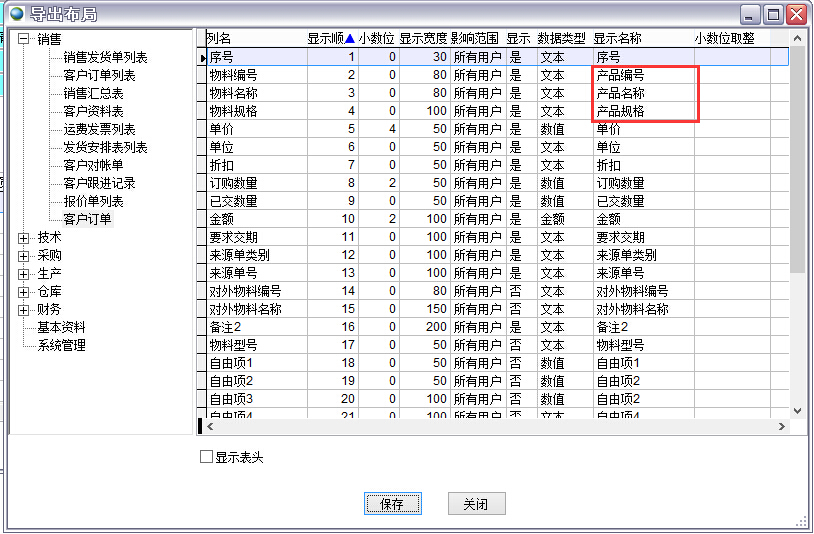Click the 数据类型 column header
The height and width of the screenshot is (534, 814).
coord(561,38)
